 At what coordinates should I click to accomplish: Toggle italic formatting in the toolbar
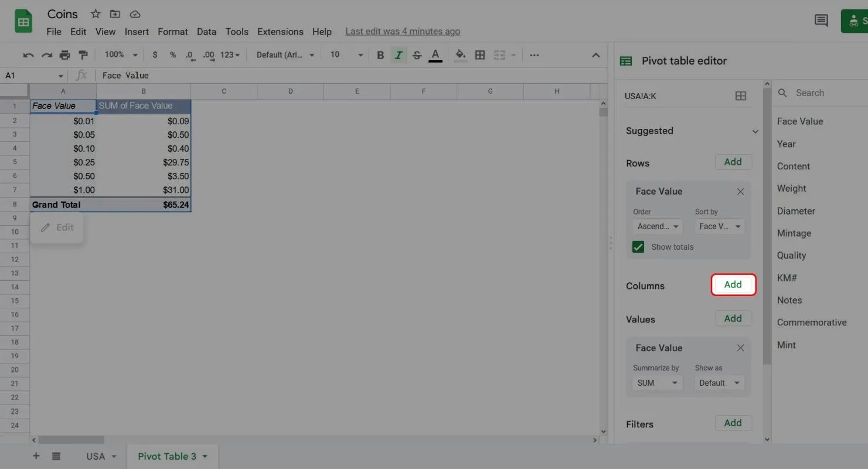pos(398,55)
